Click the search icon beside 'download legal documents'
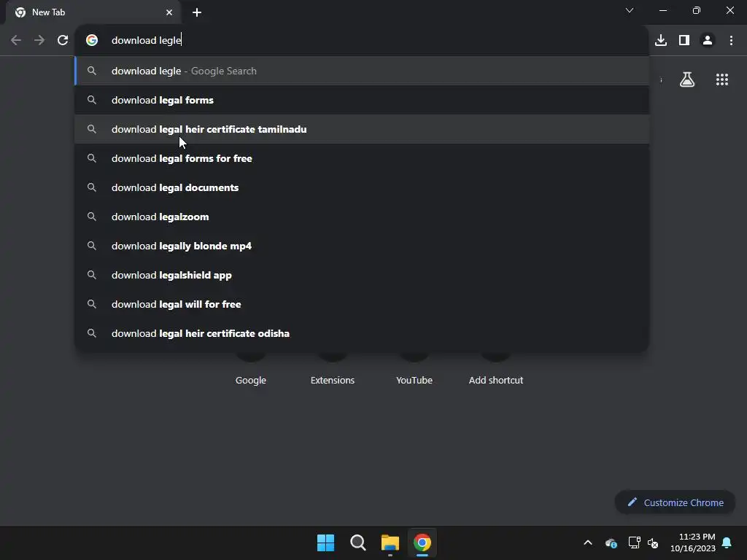 pos(92,187)
